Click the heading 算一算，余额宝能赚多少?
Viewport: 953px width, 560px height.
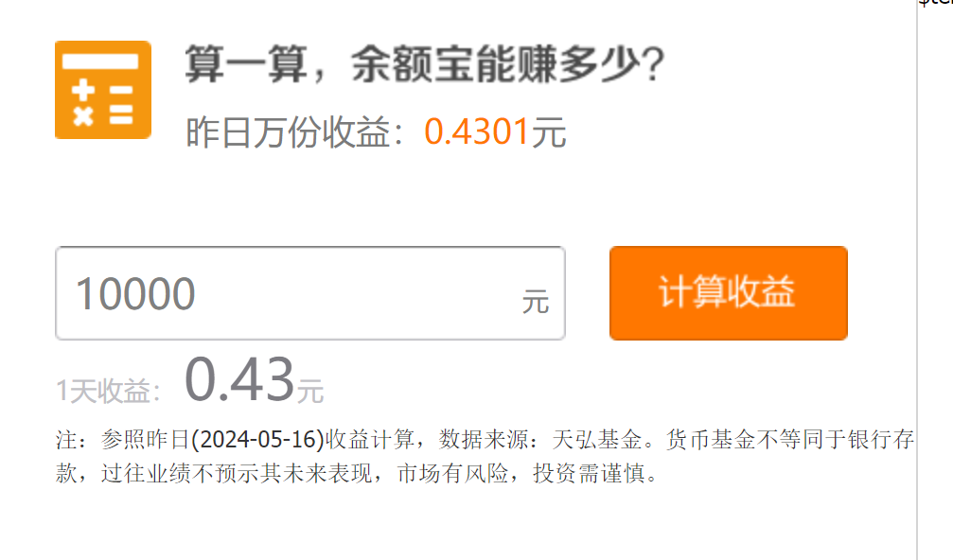coord(424,63)
